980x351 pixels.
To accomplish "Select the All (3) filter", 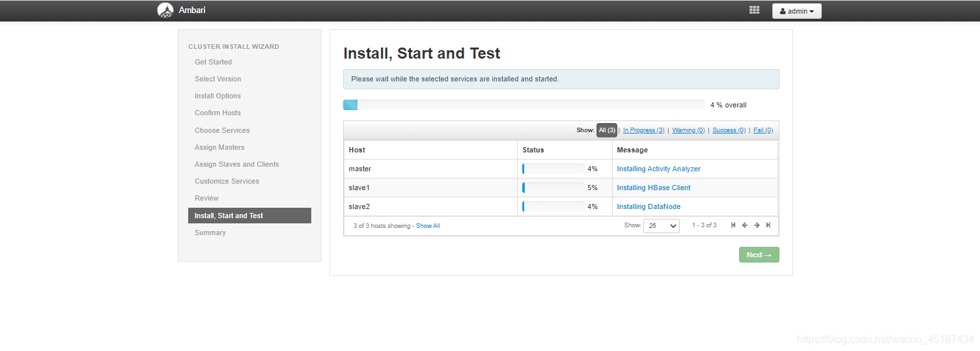I will [x=607, y=130].
